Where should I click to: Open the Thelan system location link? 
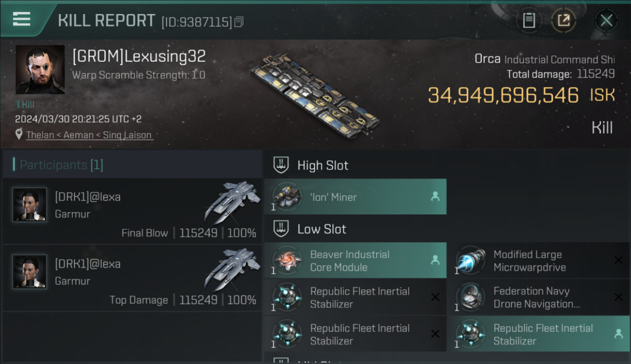point(89,135)
